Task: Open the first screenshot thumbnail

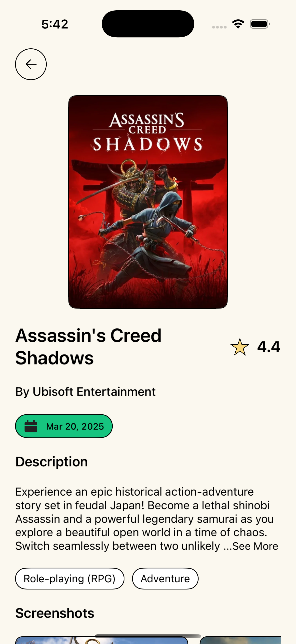Action: [102, 640]
